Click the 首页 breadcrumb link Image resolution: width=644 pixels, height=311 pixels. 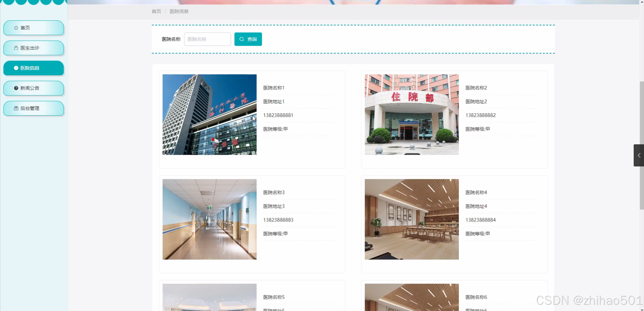[x=156, y=11]
